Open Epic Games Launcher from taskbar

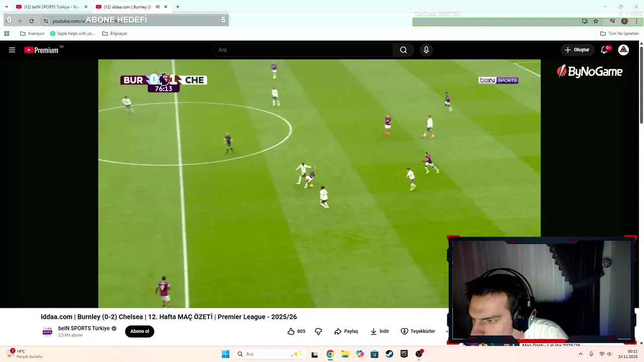(404, 354)
